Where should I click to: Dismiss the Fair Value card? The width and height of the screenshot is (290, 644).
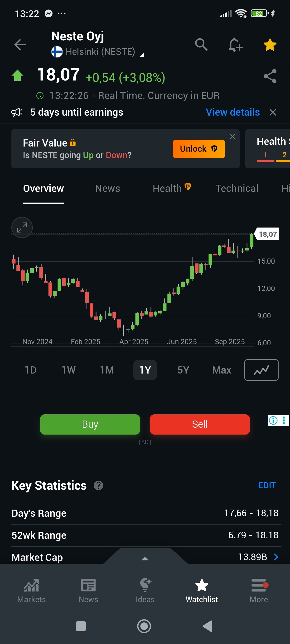coord(232,136)
